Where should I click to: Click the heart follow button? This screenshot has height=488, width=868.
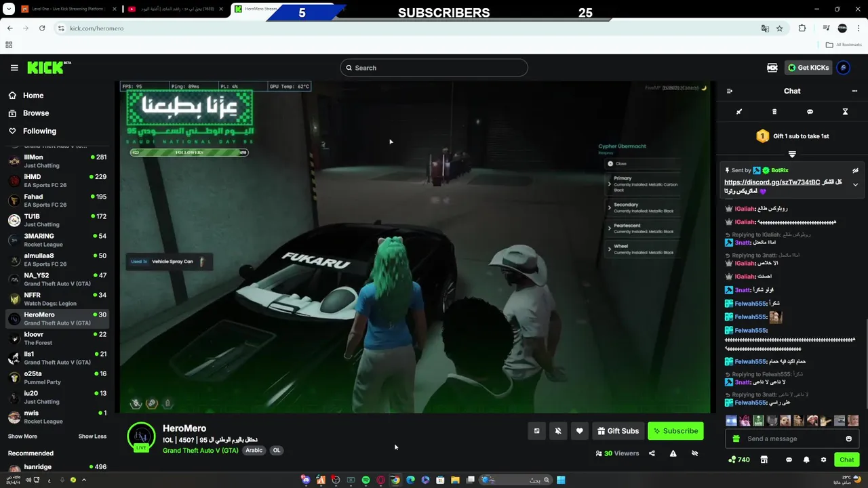coord(579,430)
